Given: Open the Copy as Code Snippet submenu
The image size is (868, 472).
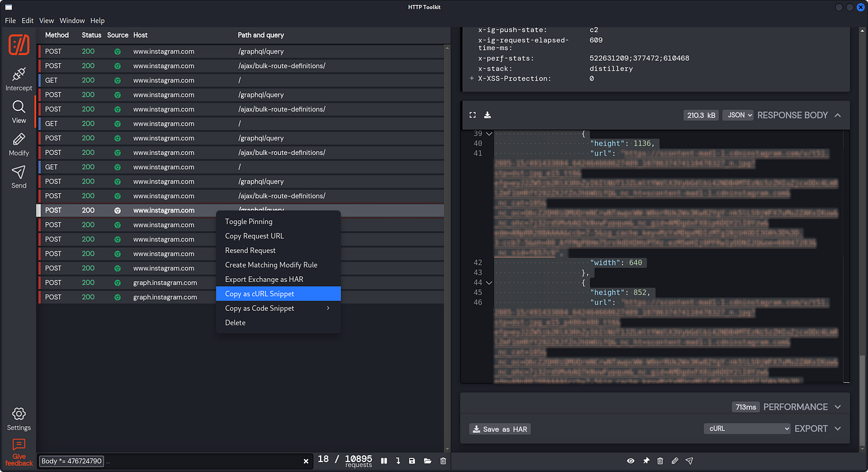Looking at the screenshot, I should pos(278,308).
